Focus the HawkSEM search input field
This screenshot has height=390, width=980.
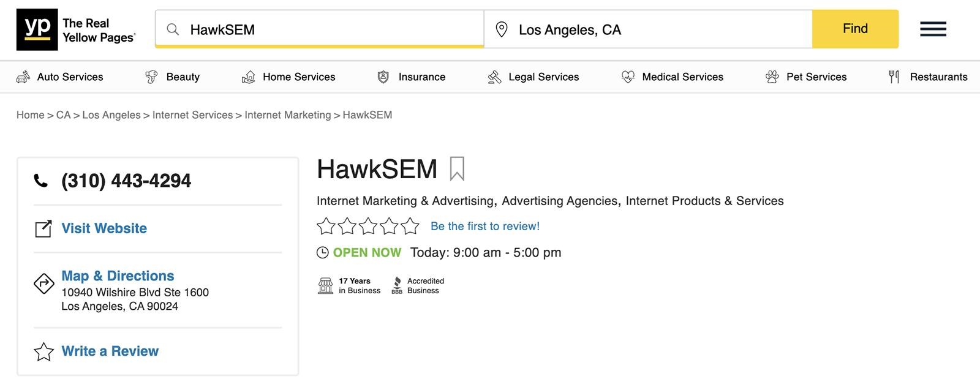pyautogui.click(x=320, y=29)
